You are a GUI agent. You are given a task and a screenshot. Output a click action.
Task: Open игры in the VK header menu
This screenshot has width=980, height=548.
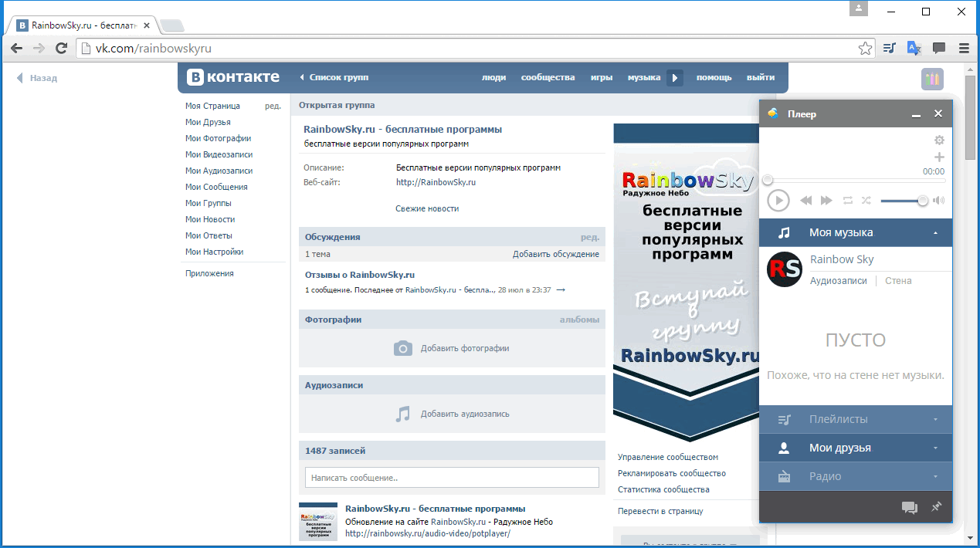(602, 77)
